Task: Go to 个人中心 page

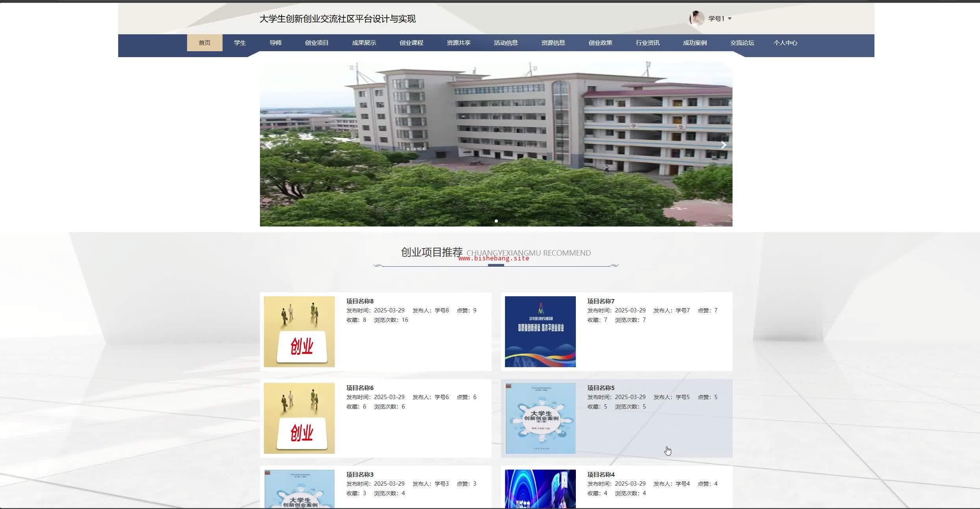Action: click(785, 43)
